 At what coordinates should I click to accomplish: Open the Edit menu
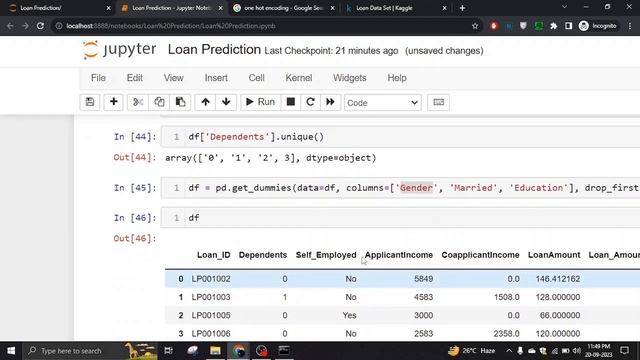tap(135, 78)
